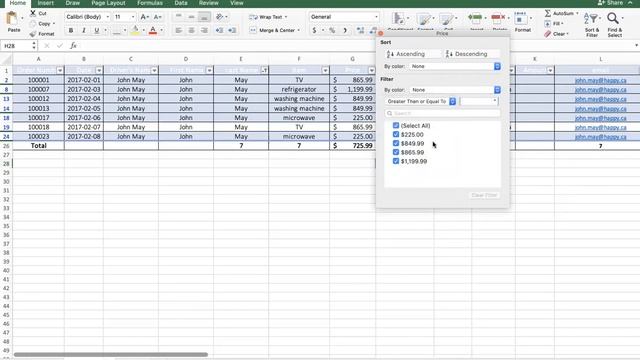
Task: Open the john.may@happy.ca link in row 2
Action: 600,80
